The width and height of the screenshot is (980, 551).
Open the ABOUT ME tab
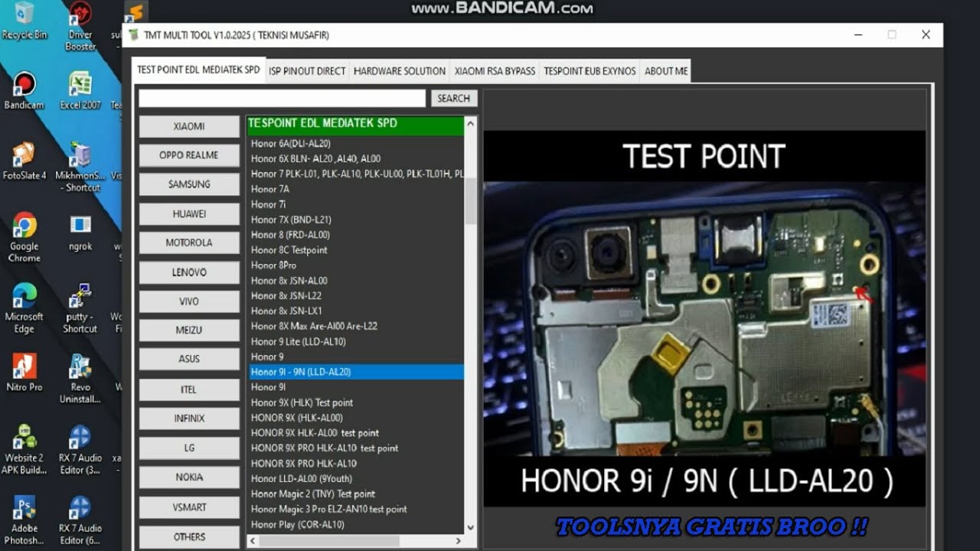pos(666,71)
